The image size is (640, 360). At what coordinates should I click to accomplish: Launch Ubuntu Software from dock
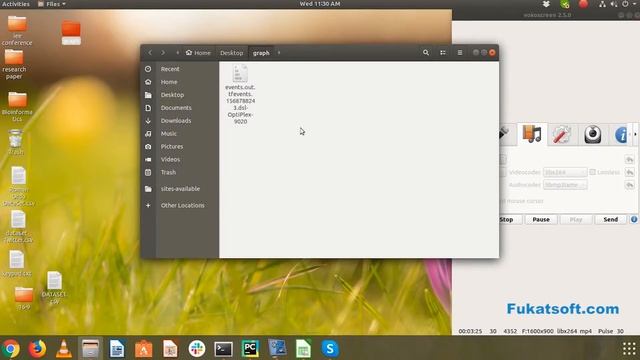tap(143, 349)
